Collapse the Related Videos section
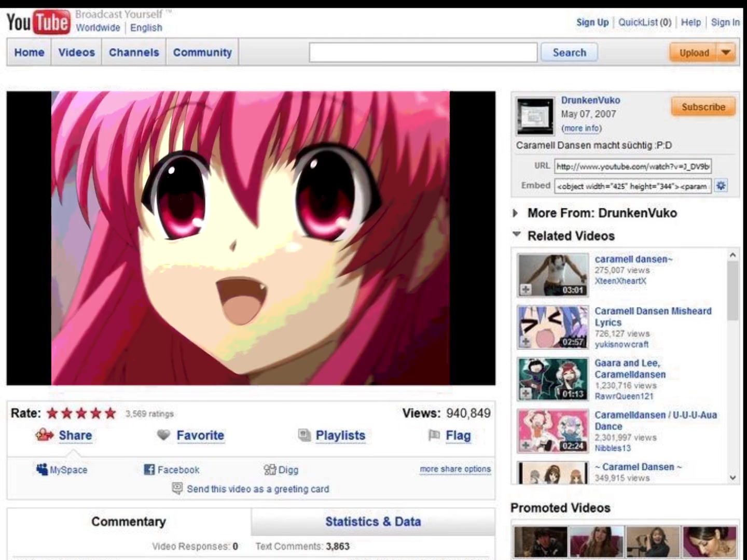 pyautogui.click(x=516, y=235)
